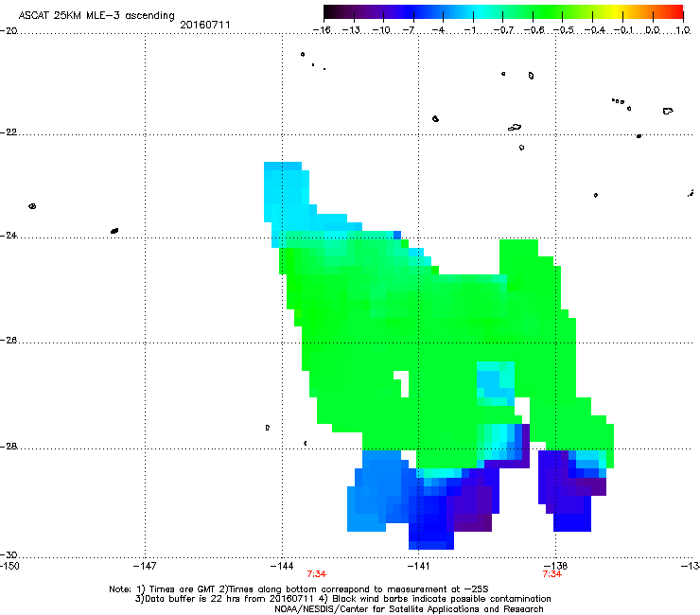The image size is (700, 615).
Task: Click the -1 color scale label
Action: 469,30
